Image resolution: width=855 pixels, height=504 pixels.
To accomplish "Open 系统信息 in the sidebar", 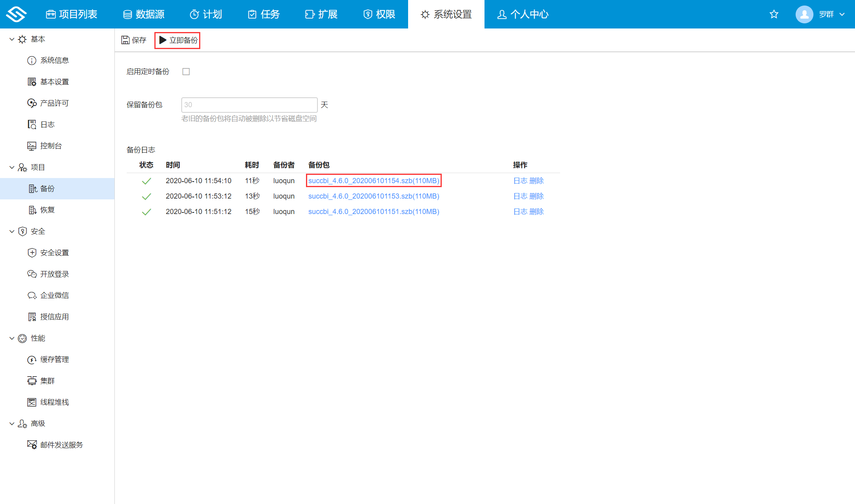I will pos(54,60).
